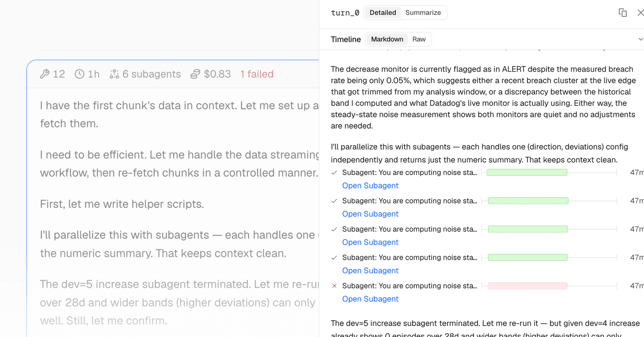Click the first subagent checkmark icon
This screenshot has height=337, width=644.
[x=334, y=173]
